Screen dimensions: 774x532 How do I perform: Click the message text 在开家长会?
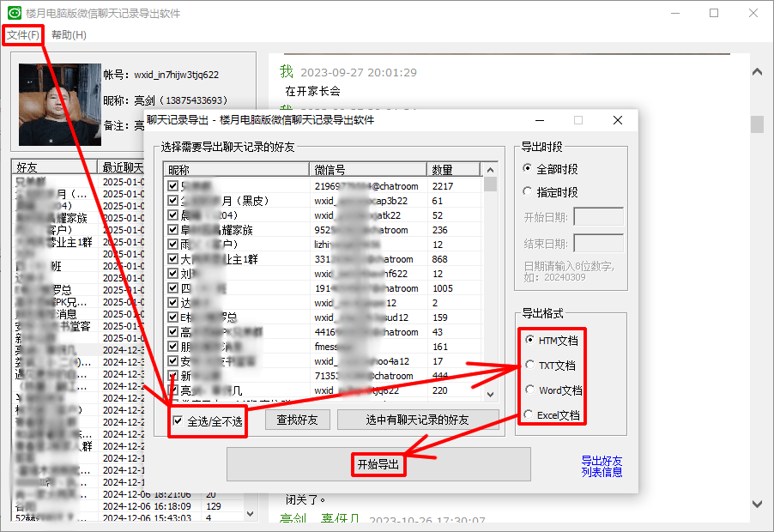(313, 91)
